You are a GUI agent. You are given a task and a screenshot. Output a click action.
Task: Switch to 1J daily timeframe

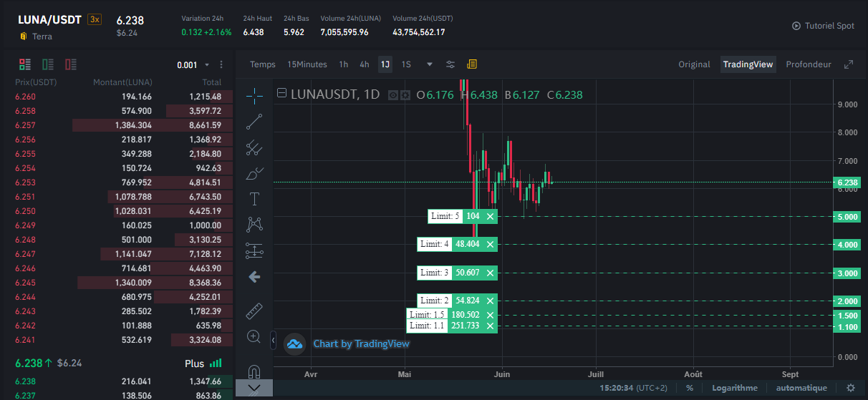385,64
